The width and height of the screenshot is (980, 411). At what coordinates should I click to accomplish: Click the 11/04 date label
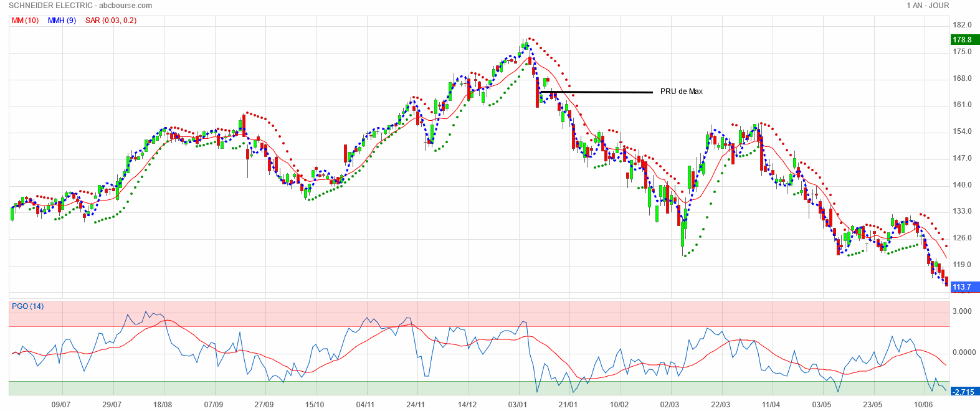pos(771,405)
